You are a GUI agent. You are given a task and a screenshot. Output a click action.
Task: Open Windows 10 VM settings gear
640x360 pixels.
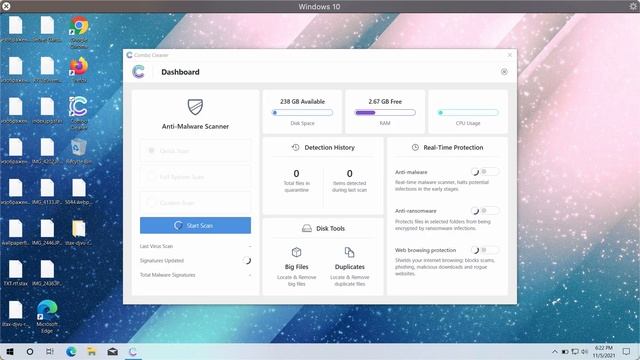(x=634, y=6)
